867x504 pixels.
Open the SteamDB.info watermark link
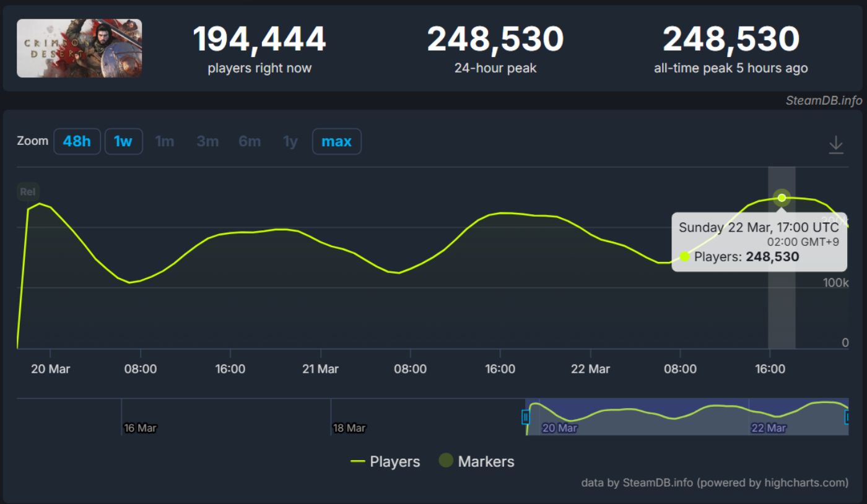824,101
